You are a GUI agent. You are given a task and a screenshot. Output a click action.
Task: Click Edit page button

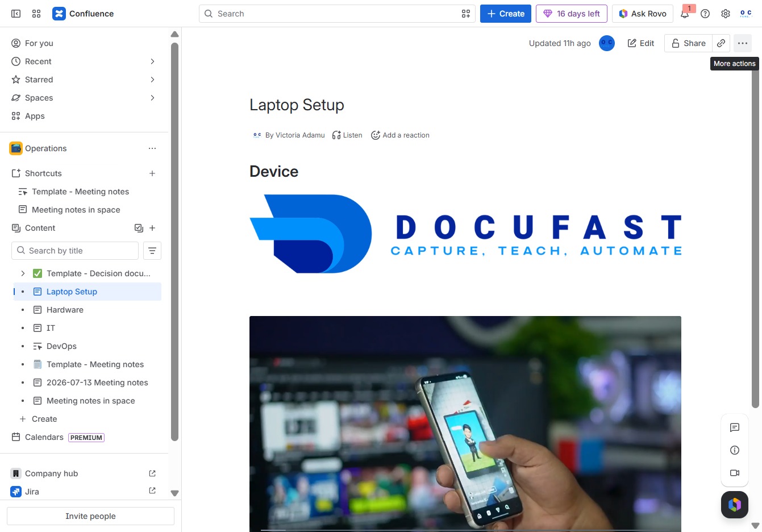click(x=641, y=43)
